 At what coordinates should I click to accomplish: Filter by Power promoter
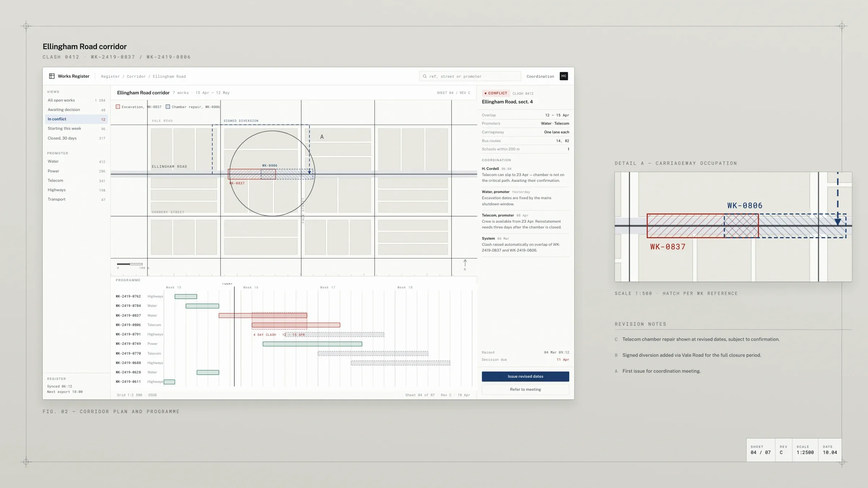(x=76, y=171)
